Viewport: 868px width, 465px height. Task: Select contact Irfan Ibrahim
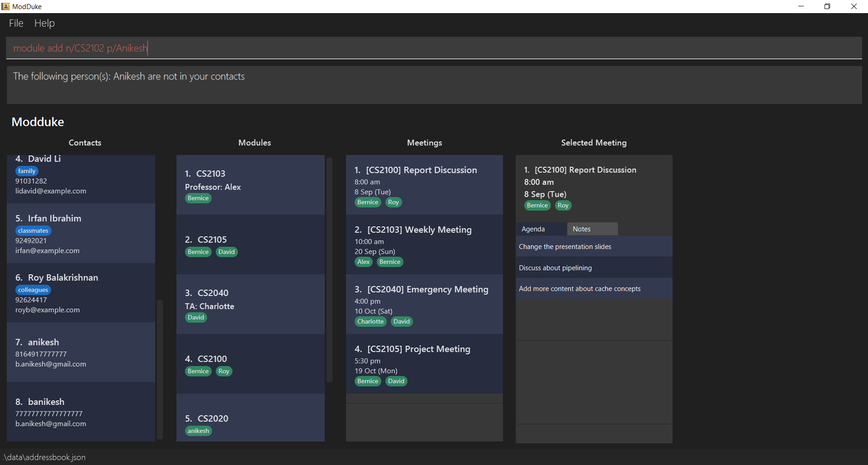(81, 234)
